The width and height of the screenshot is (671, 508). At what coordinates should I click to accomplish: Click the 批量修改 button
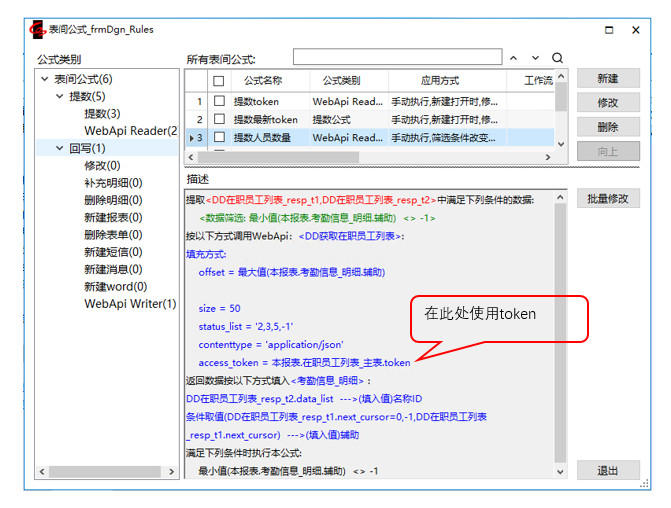[x=607, y=199]
